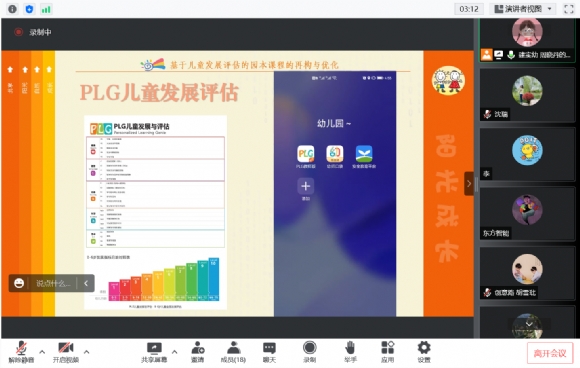The width and height of the screenshot is (580, 368).
Task: Select the 沈瑞 participant tile
Action: [527, 95]
